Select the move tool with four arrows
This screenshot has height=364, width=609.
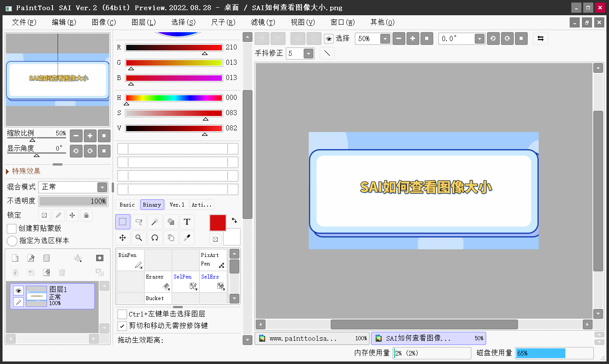[x=123, y=238]
